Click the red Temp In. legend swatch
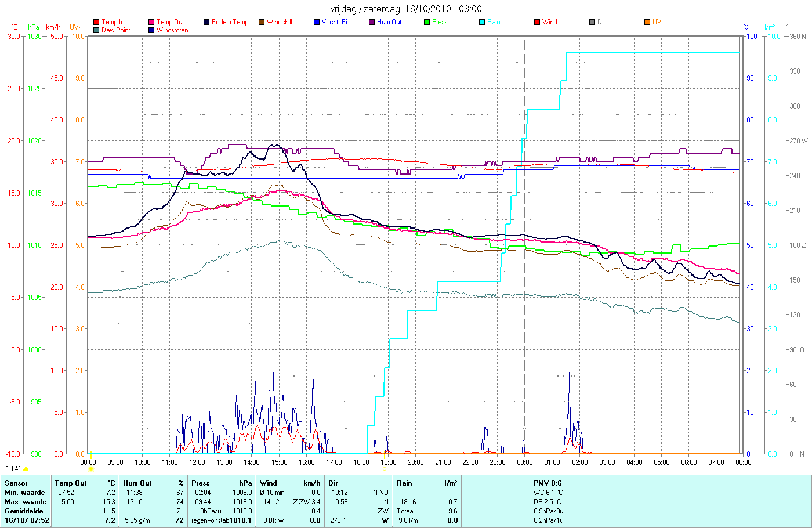The width and height of the screenshot is (812, 528). [x=96, y=22]
